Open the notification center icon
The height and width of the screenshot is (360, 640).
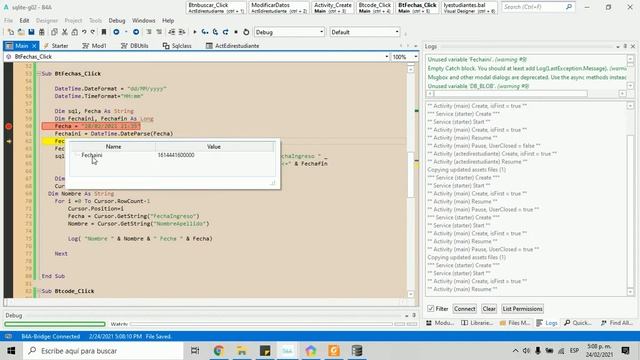625,351
